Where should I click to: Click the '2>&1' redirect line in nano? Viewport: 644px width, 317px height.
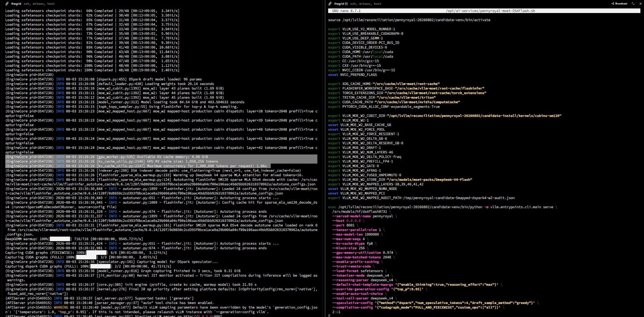click(336, 312)
